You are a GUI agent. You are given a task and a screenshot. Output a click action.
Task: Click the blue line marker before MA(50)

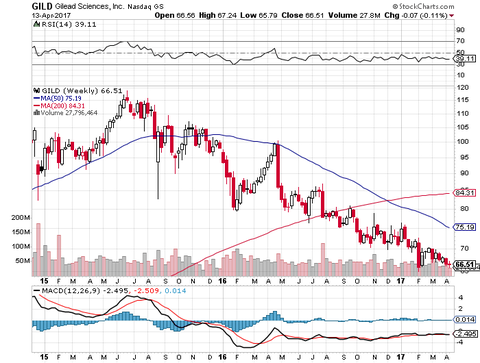37,98
